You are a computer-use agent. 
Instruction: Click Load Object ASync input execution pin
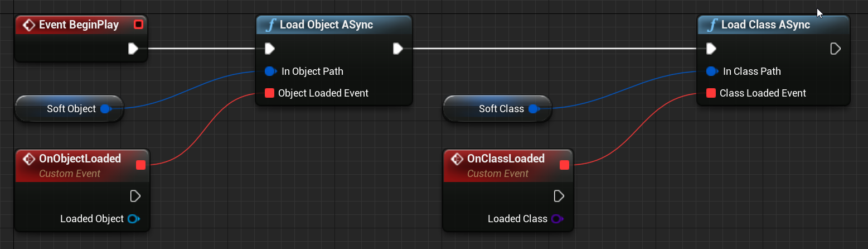pyautogui.click(x=269, y=49)
